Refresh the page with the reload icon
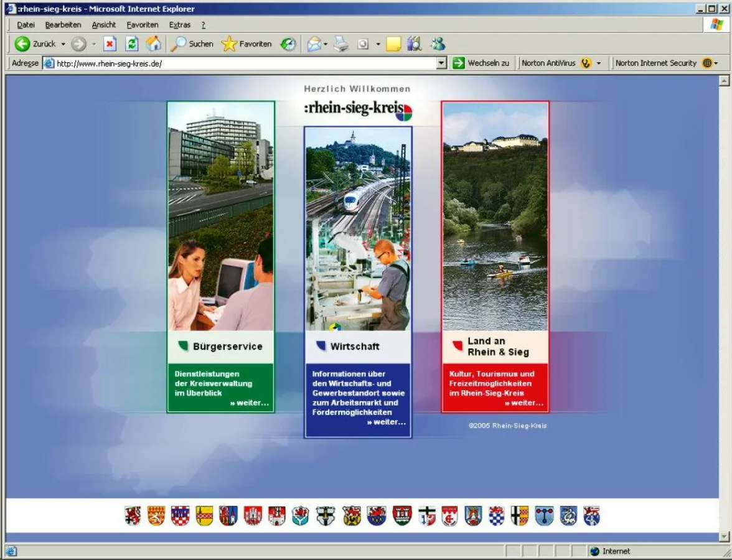 [x=131, y=44]
